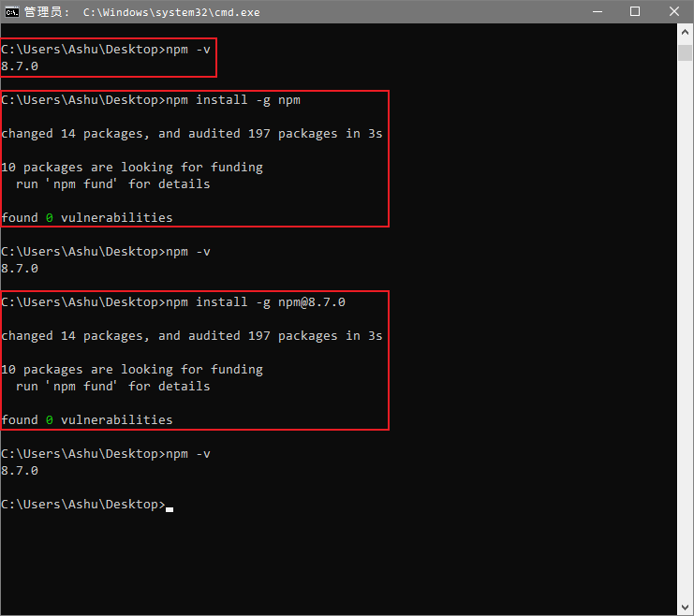Maximize the cmd.exe window
The image size is (694, 616).
pyautogui.click(x=635, y=12)
